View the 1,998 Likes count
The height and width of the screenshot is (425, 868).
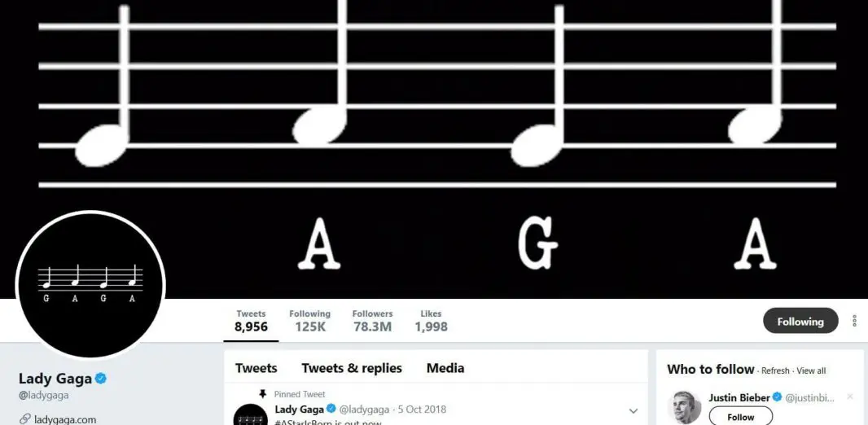431,321
